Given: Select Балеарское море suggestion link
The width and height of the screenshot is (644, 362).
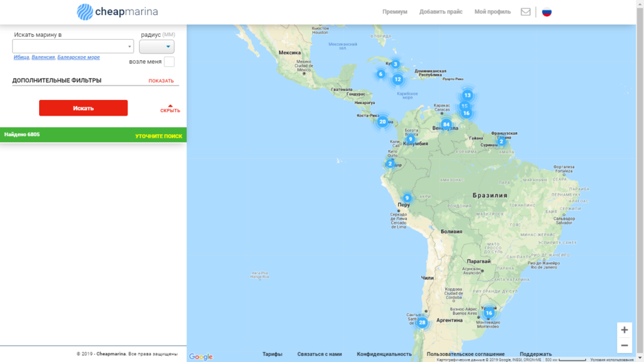Looking at the screenshot, I should click(79, 57).
